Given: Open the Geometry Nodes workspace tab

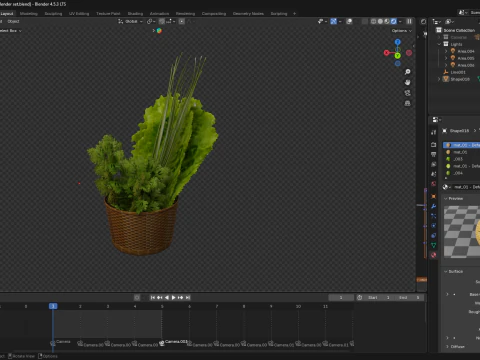Looking at the screenshot, I should tap(248, 14).
